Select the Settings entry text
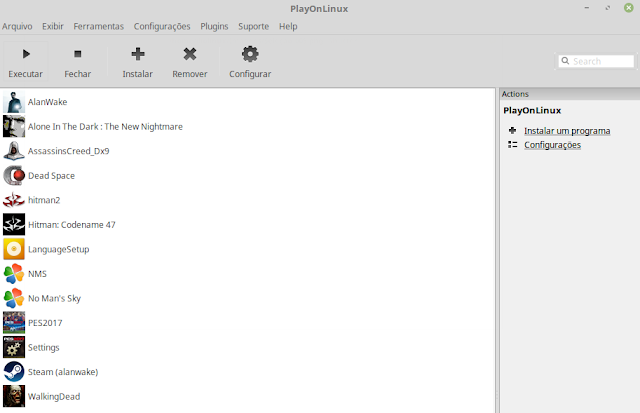The height and width of the screenshot is (413, 640). click(x=44, y=348)
